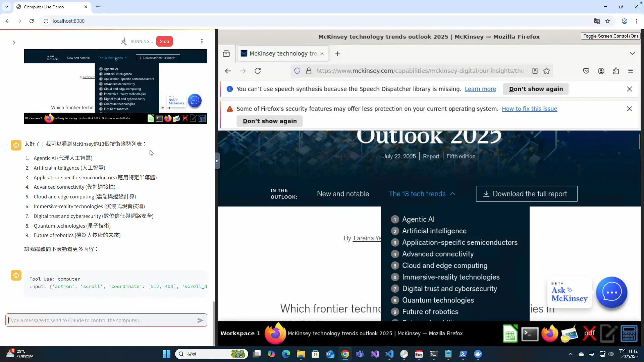
Task: Open Firefox list all tabs dropdown
Action: pyautogui.click(x=632, y=54)
